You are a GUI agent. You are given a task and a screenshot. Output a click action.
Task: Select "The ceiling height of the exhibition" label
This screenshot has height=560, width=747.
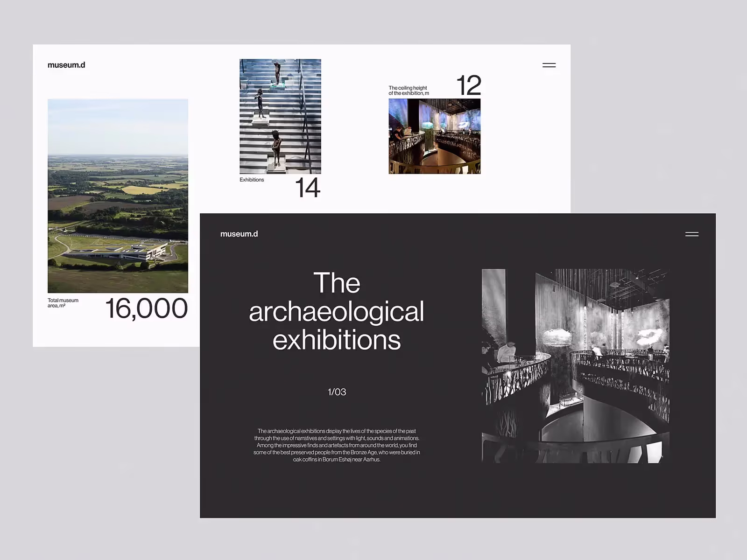[x=409, y=91]
